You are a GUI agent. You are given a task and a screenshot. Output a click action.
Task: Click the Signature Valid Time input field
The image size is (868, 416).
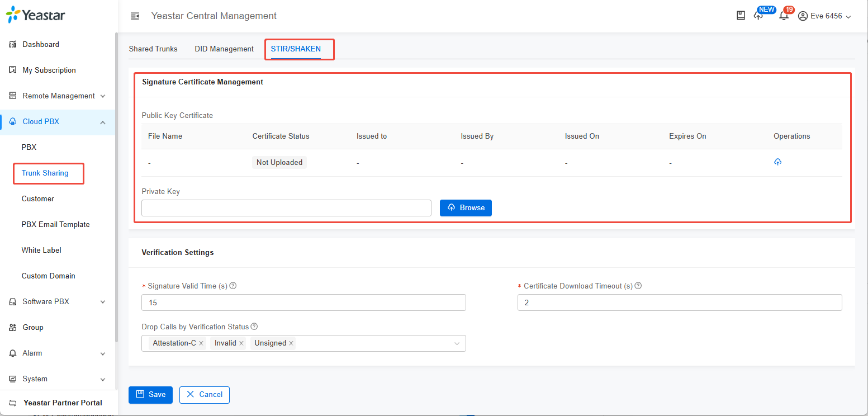coord(303,302)
